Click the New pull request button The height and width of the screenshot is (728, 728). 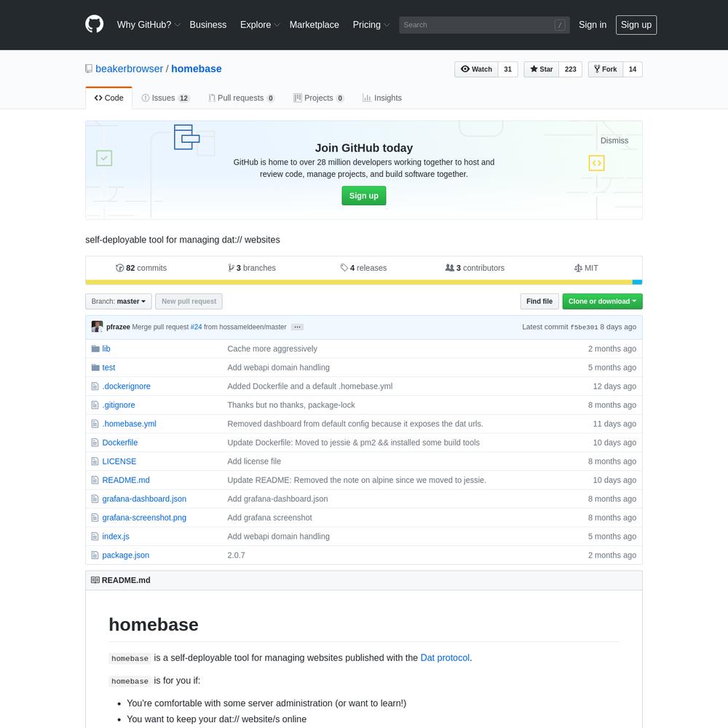(189, 301)
